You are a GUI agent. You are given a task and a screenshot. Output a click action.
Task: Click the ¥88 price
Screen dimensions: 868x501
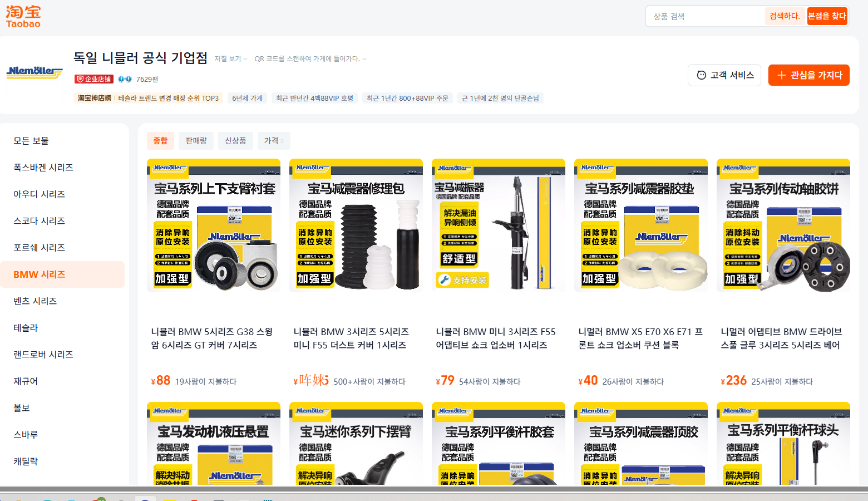pyautogui.click(x=161, y=381)
